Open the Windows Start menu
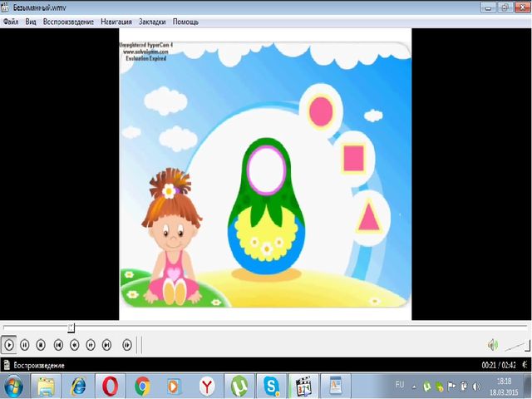The height and width of the screenshot is (399, 532). (13, 387)
